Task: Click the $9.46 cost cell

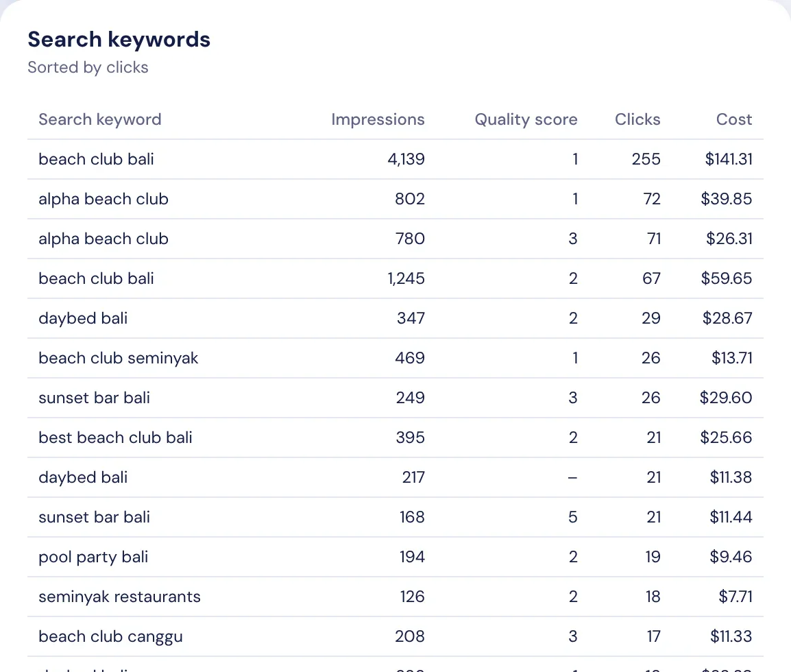Action: 731,557
